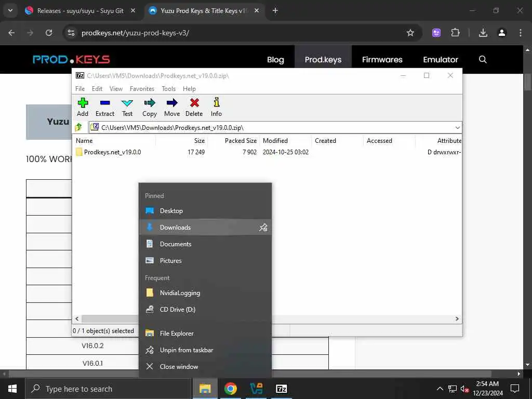Expand the 7-Zip address path dropdown

coord(457,128)
